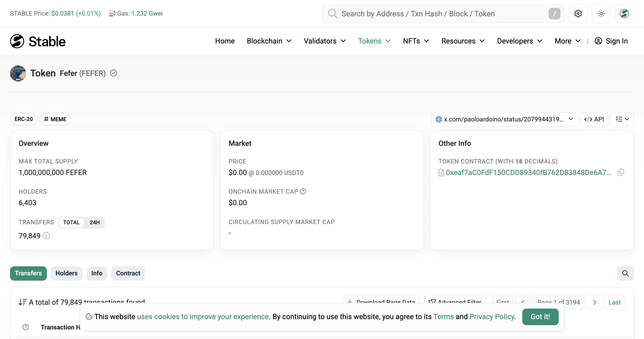Click the search magnifier in the search bar
This screenshot has height=339, width=644.
click(333, 14)
